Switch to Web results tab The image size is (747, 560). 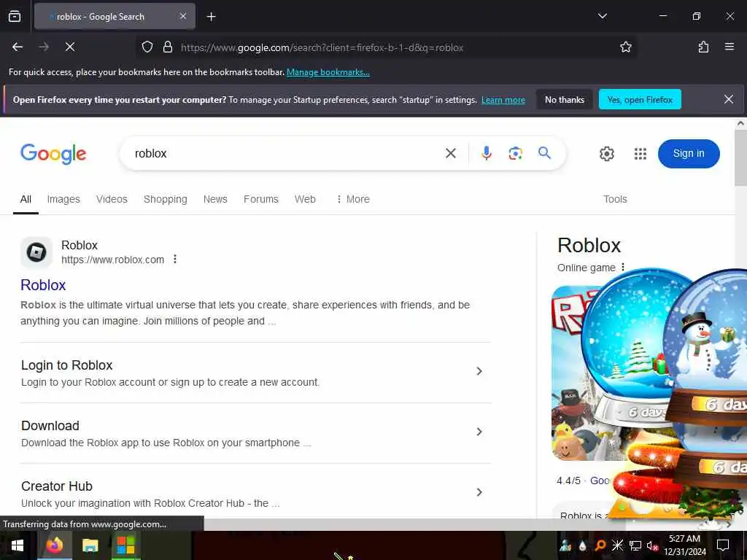point(305,199)
